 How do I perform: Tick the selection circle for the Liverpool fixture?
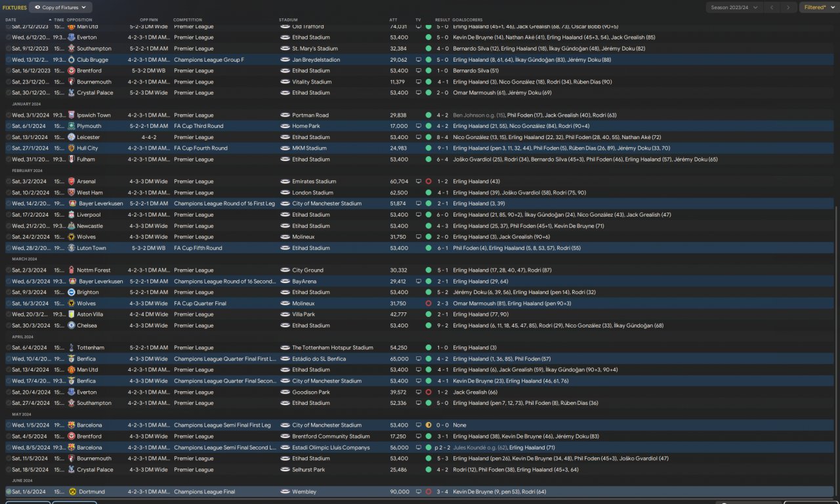click(9, 215)
